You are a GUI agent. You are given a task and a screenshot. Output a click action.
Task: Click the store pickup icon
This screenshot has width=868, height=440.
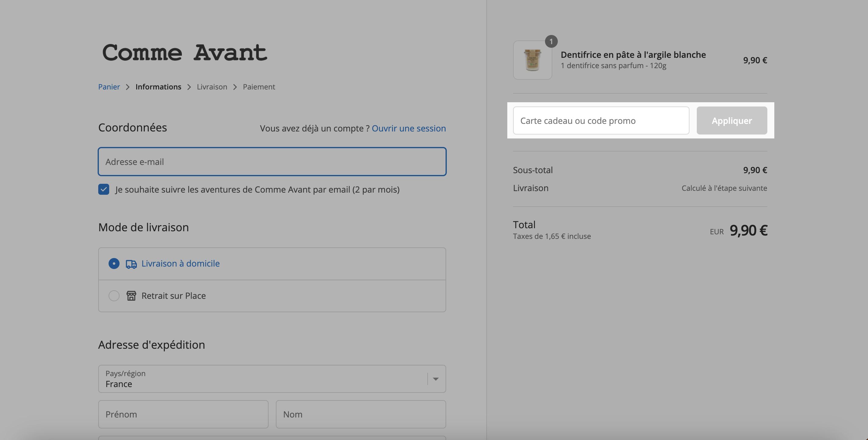(131, 296)
